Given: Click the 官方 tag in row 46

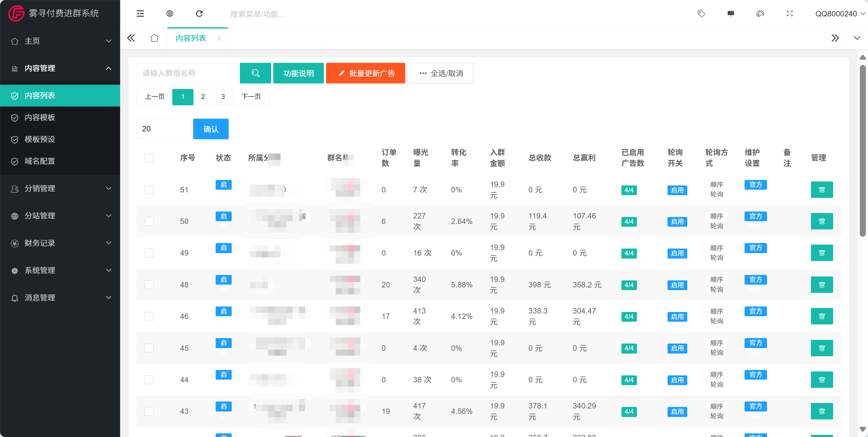Looking at the screenshot, I should tap(755, 311).
